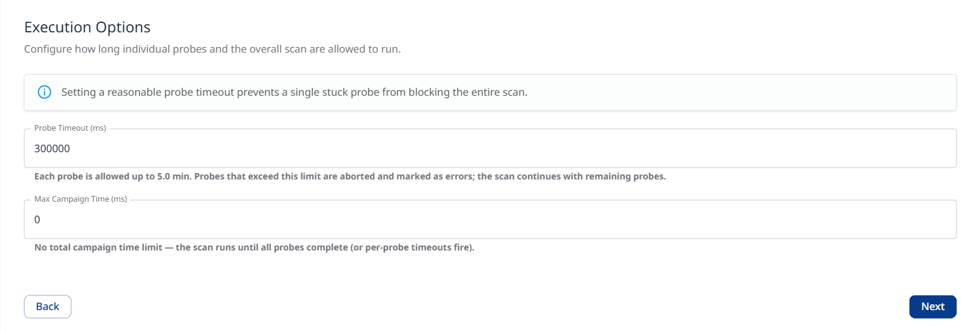Click the "Each probe is allowed up to 5.0 min" hint
This screenshot has height=331, width=980.
point(113,176)
